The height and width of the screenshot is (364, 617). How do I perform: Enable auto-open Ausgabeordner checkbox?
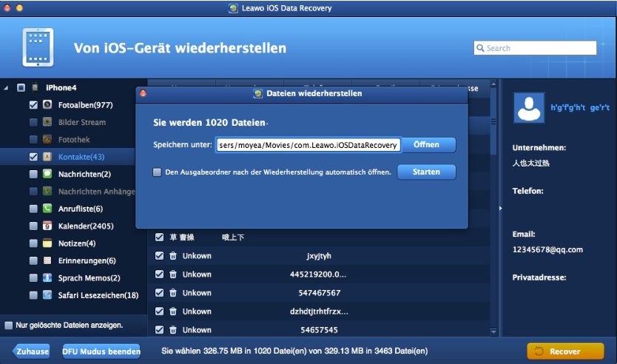tap(157, 172)
